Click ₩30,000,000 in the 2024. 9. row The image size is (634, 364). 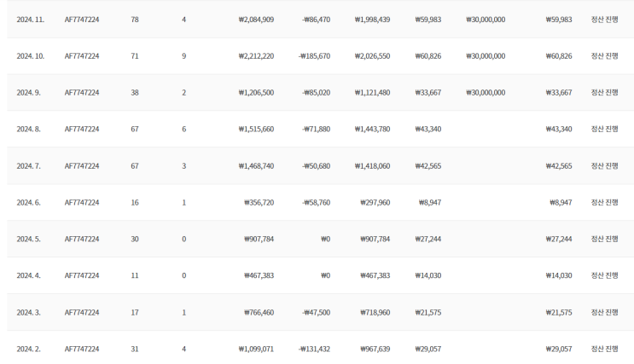(486, 93)
